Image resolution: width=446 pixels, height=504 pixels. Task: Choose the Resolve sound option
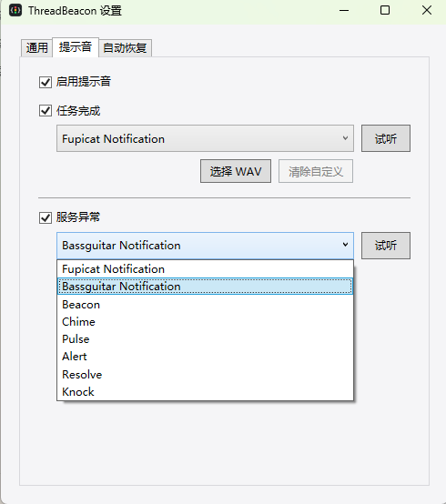(x=205, y=375)
